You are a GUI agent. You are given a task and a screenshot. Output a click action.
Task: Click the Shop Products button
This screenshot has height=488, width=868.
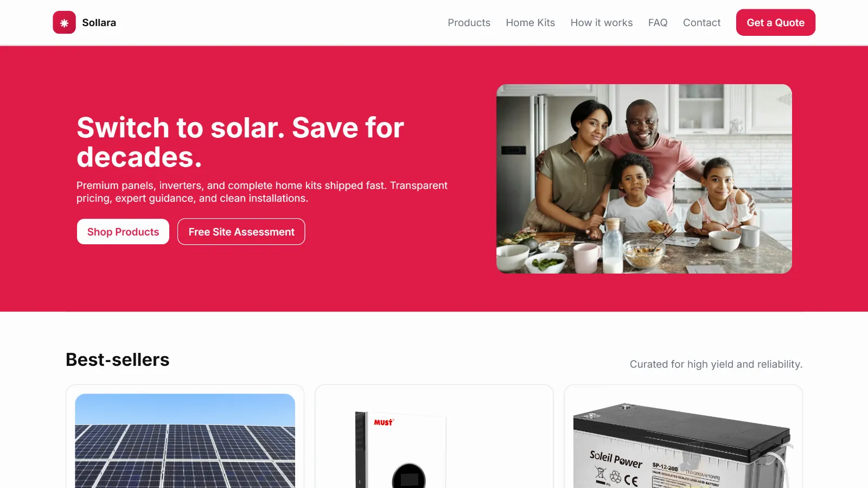click(123, 232)
